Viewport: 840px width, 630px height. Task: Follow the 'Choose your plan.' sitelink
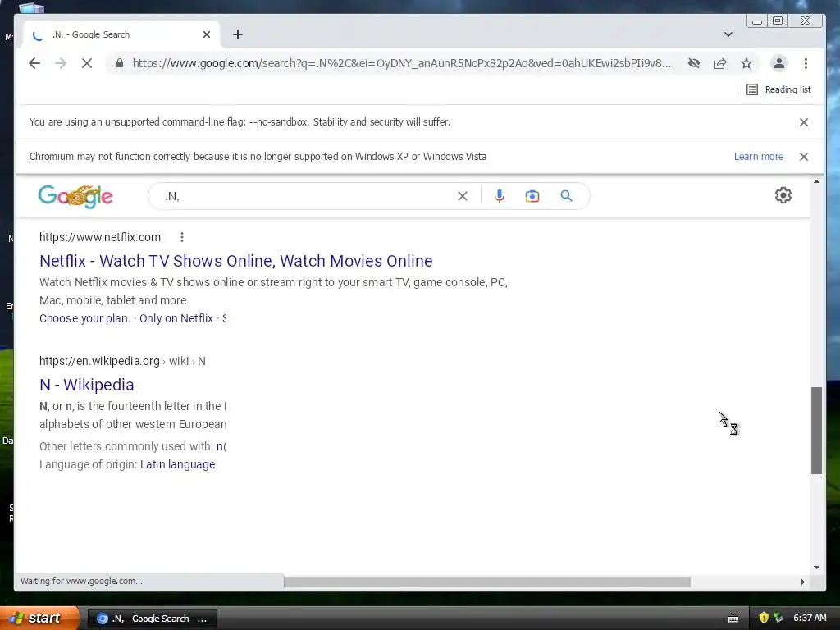(84, 318)
